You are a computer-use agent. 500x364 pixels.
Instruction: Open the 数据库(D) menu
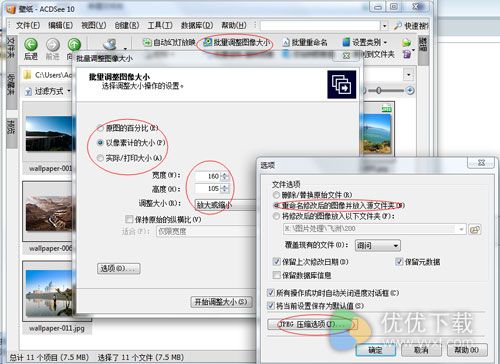click(197, 25)
